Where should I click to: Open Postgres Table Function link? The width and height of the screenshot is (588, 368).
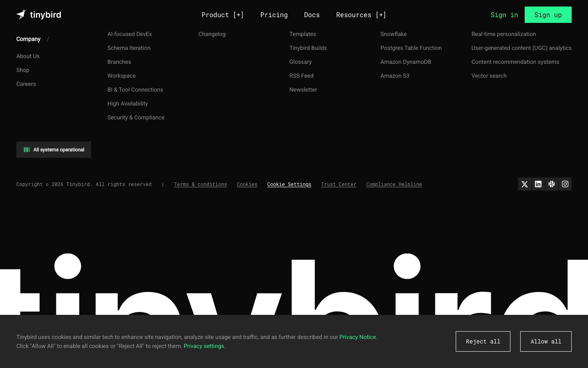click(x=411, y=48)
